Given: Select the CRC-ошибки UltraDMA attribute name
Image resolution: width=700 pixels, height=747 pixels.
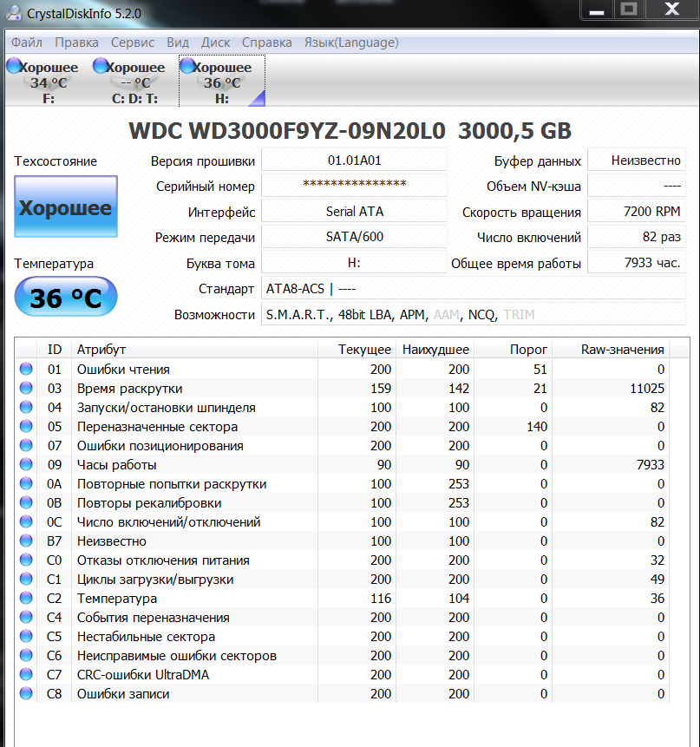Looking at the screenshot, I should click(x=143, y=675).
